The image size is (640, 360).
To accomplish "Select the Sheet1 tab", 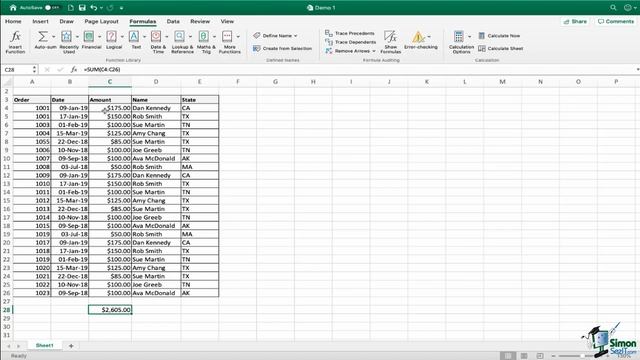I will 44,346.
